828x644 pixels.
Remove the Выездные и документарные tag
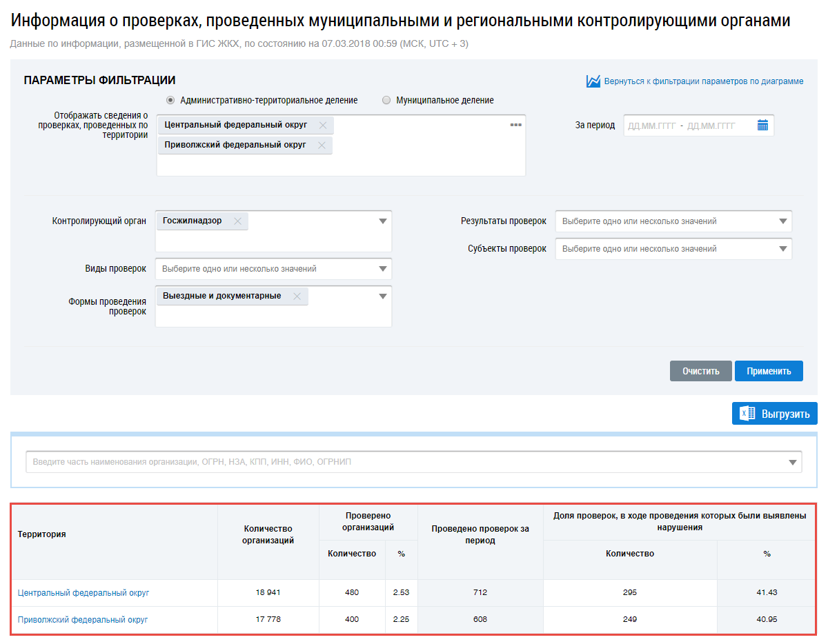(297, 296)
